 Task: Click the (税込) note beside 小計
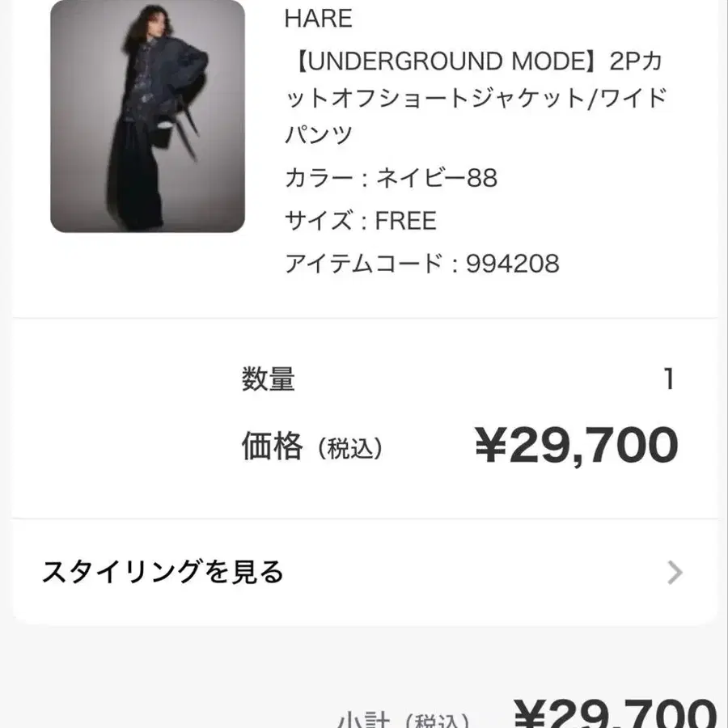[437, 720]
